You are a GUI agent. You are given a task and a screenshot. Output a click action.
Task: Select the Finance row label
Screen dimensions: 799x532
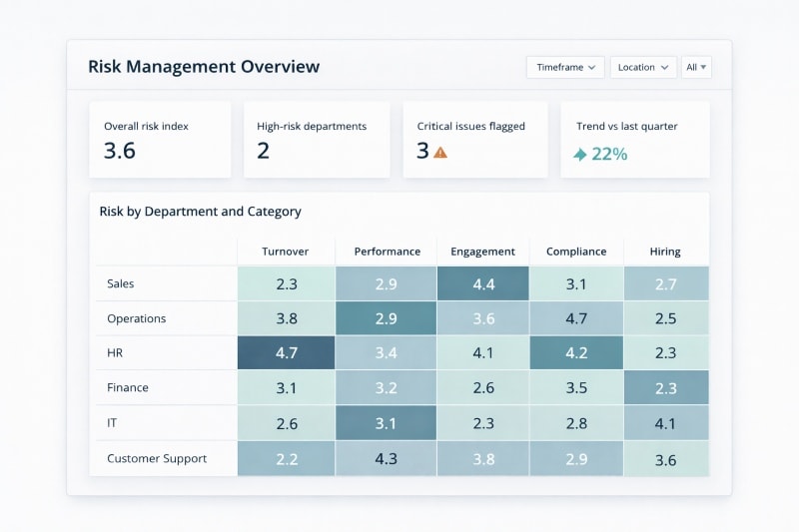click(x=128, y=387)
